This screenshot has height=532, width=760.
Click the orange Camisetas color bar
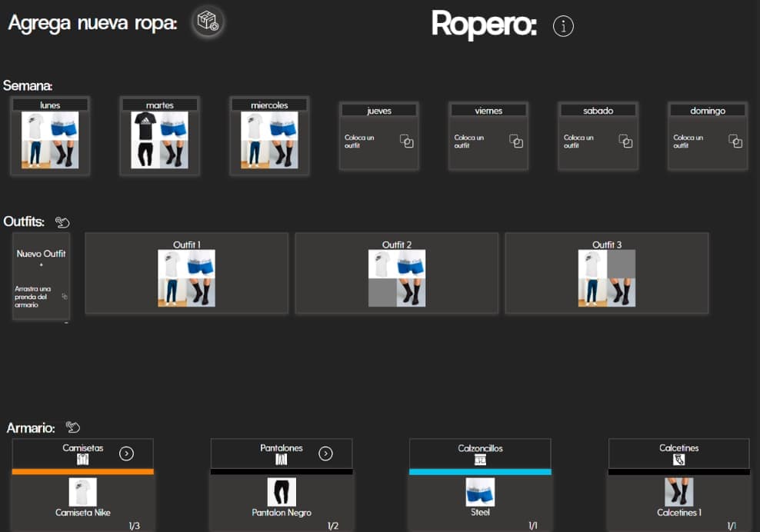[83, 471]
